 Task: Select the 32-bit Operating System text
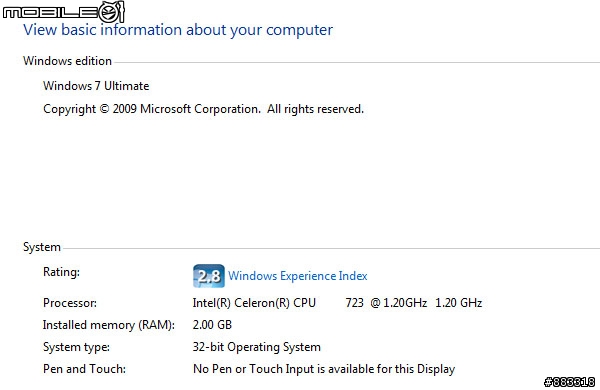point(256,347)
